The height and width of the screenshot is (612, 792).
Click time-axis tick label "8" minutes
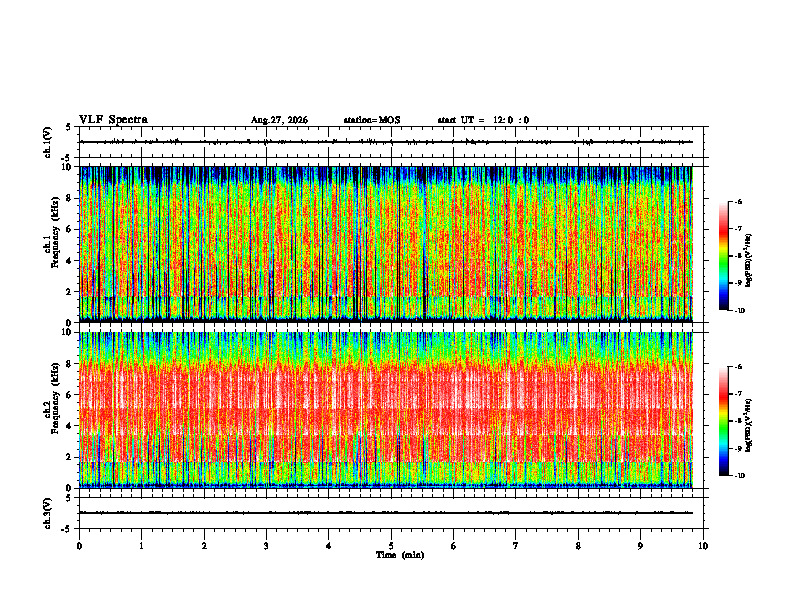(578, 546)
